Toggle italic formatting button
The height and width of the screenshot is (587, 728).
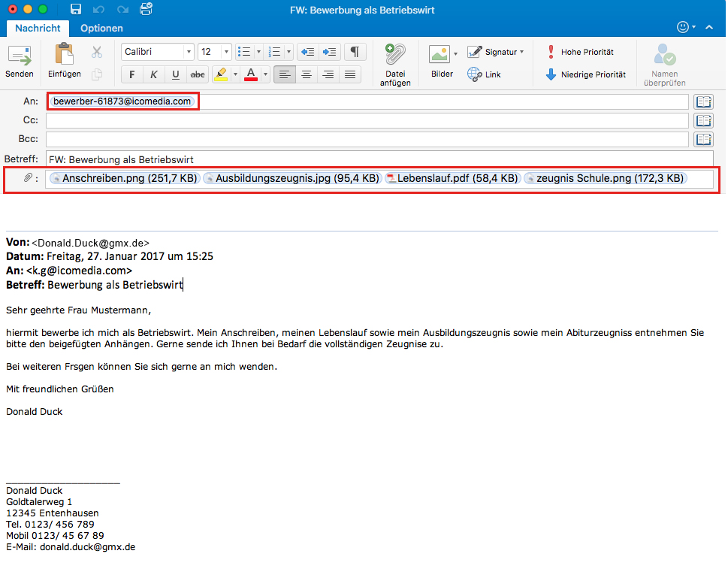coord(154,74)
